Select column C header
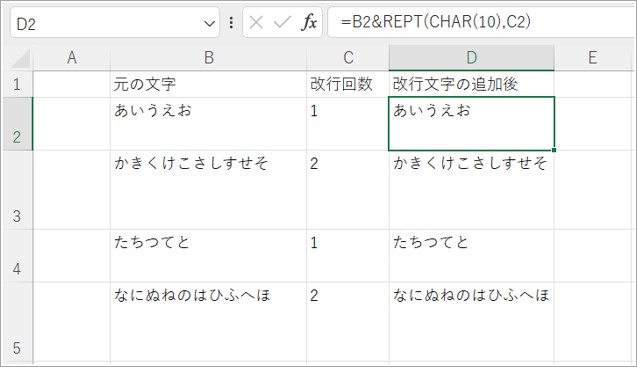 348,58
